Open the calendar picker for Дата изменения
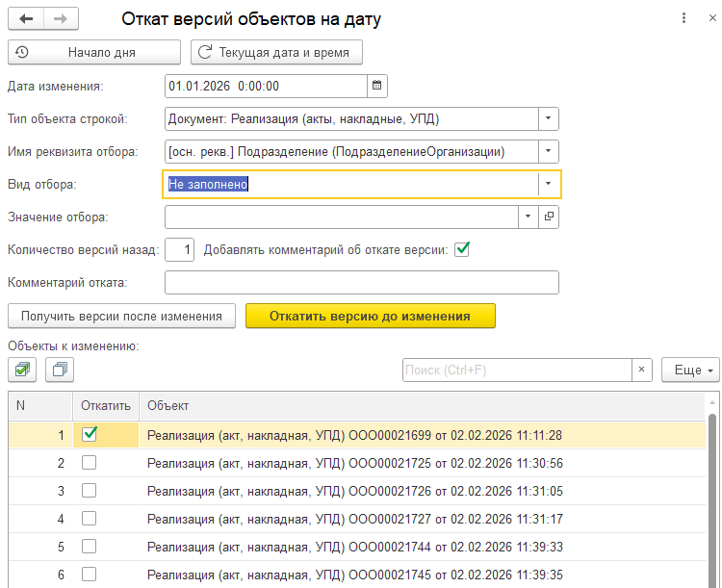Screen dimensions: 722x588 coord(377,86)
